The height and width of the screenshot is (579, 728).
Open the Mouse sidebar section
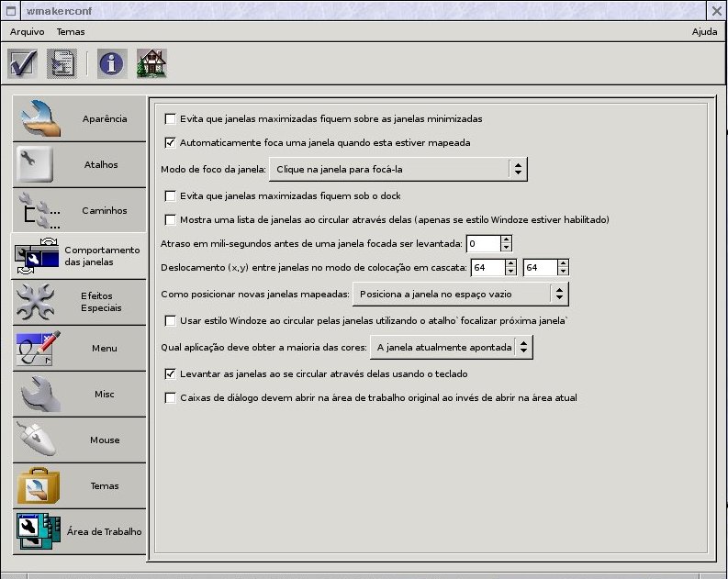[x=79, y=440]
